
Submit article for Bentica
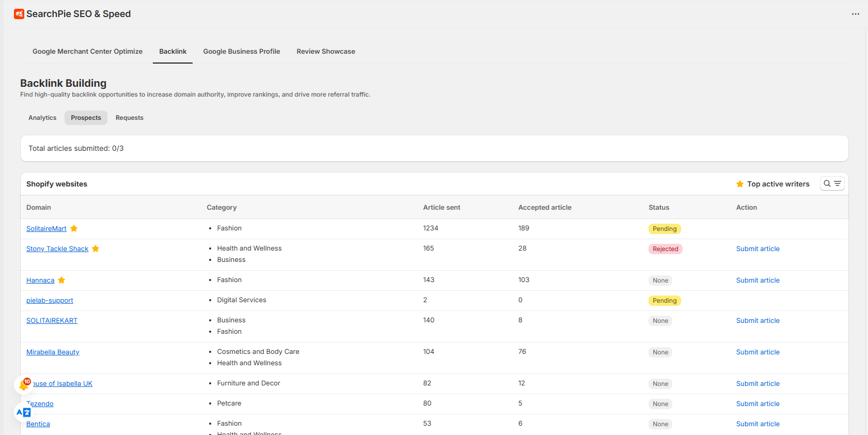point(757,424)
